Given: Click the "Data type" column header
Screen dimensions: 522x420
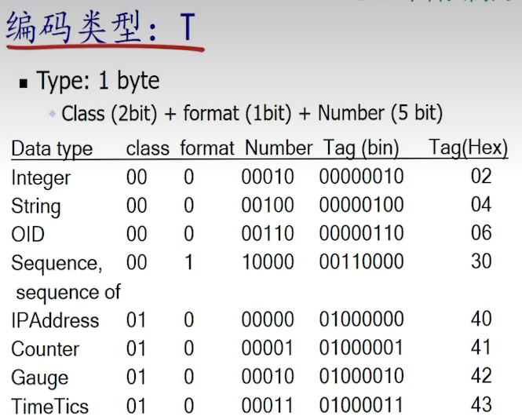Looking at the screenshot, I should click(x=52, y=148).
